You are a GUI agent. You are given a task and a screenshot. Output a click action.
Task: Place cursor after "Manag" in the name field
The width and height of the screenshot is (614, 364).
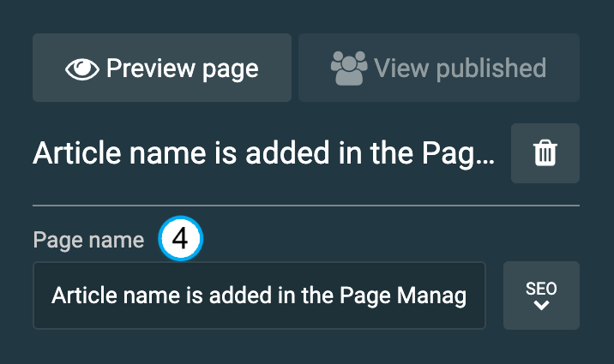tap(468, 296)
